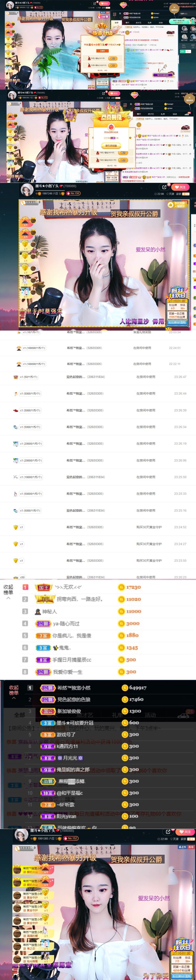Image resolution: width=196 pixels, height=980 pixels.
Task: Select user 墨斗★可欣要升冠 in ranking
Action: [x=75, y=723]
